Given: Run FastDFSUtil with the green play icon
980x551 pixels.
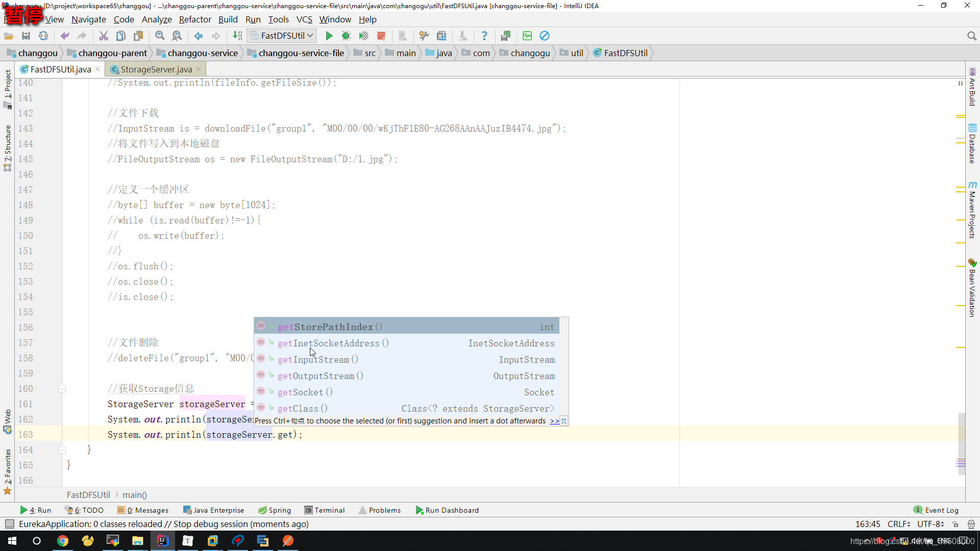Looking at the screenshot, I should pyautogui.click(x=329, y=36).
